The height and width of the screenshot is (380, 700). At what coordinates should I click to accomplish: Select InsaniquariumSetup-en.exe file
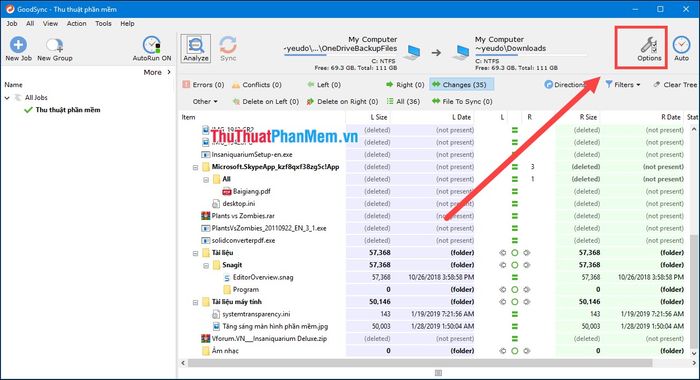click(x=252, y=155)
